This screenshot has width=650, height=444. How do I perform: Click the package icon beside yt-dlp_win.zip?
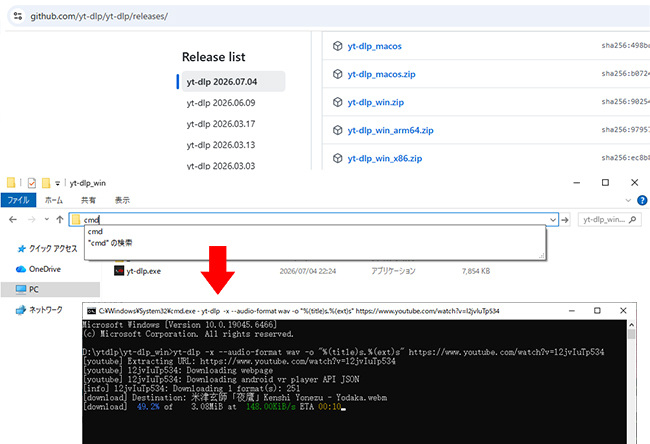[x=337, y=102]
